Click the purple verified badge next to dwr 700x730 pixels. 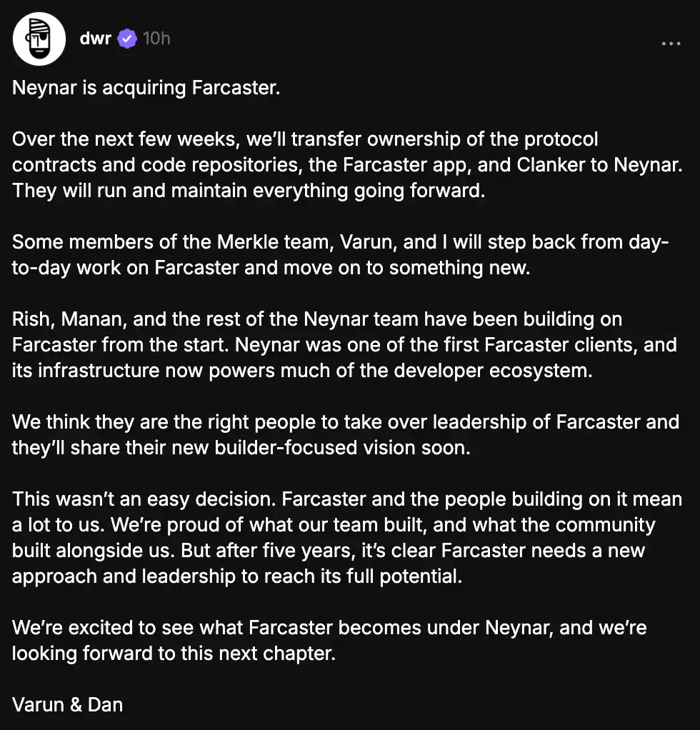(x=126, y=39)
